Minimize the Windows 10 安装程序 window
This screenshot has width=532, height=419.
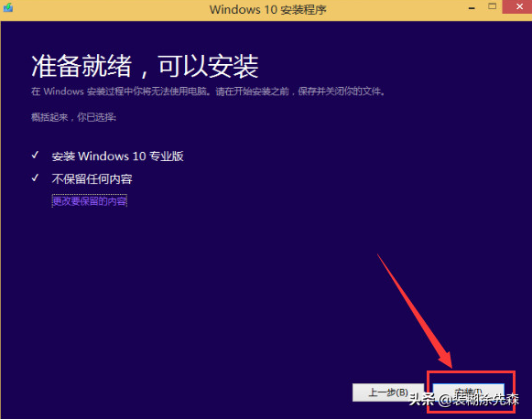(472, 7)
